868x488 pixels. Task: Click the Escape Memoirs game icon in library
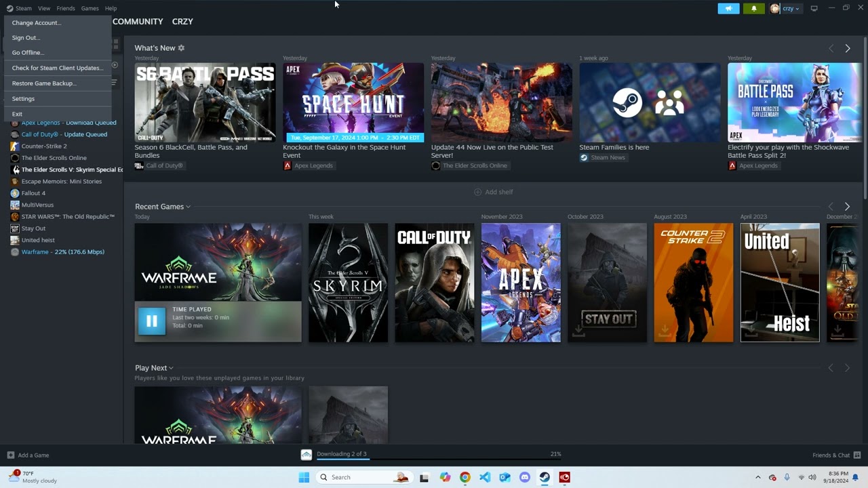[15, 182]
